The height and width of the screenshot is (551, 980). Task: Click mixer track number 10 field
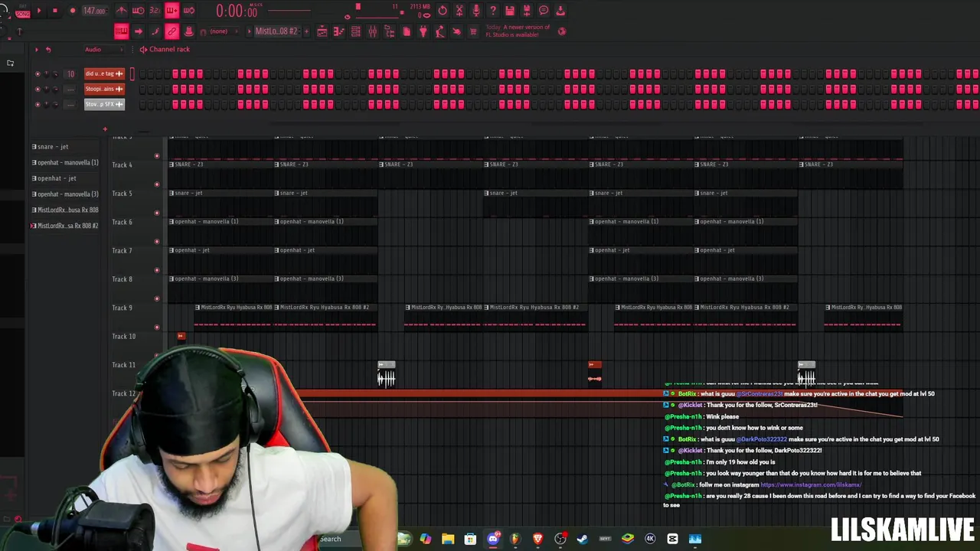70,73
